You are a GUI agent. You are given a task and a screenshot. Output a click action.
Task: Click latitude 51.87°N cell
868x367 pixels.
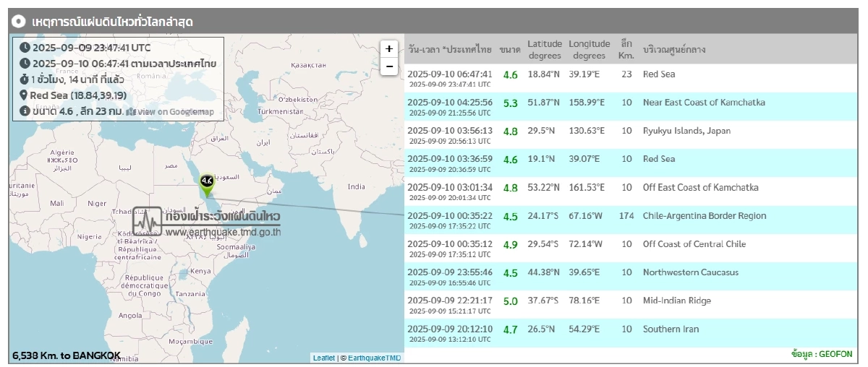(544, 103)
